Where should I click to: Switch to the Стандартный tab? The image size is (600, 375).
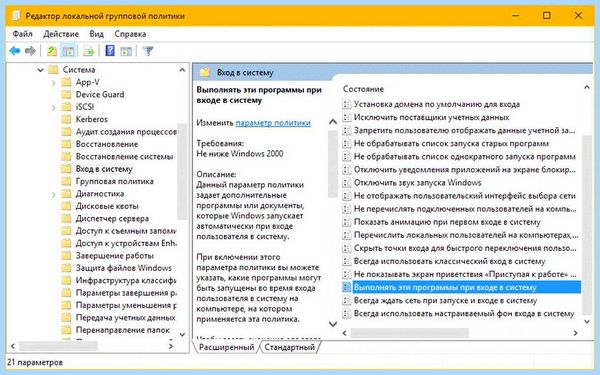tap(290, 347)
